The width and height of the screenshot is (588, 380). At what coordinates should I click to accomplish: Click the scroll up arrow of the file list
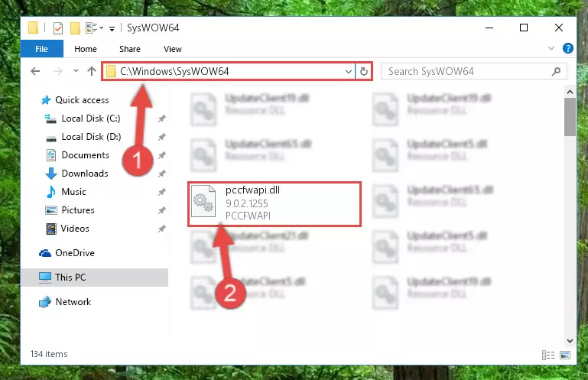pyautogui.click(x=570, y=92)
